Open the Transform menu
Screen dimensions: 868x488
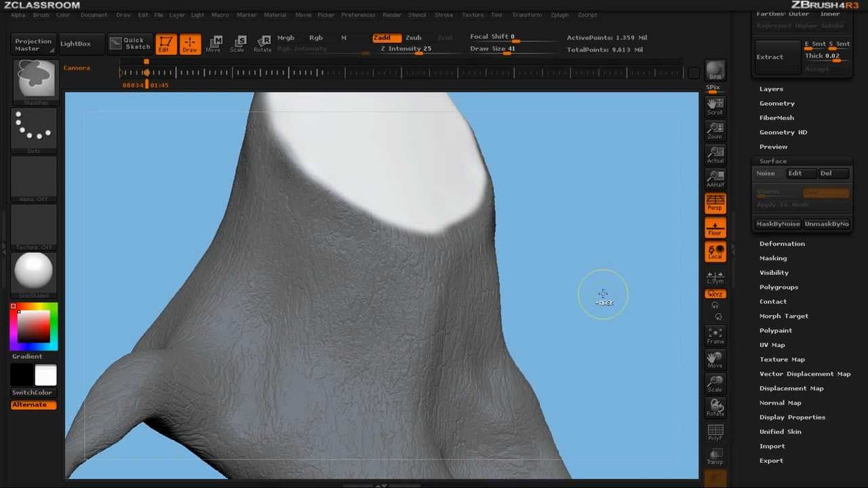point(527,15)
